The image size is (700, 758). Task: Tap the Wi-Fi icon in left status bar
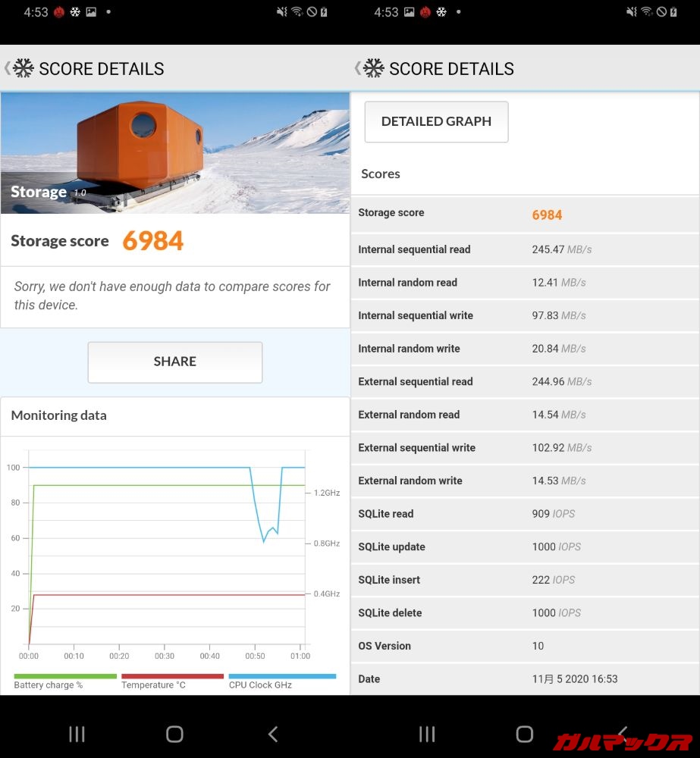(x=297, y=12)
